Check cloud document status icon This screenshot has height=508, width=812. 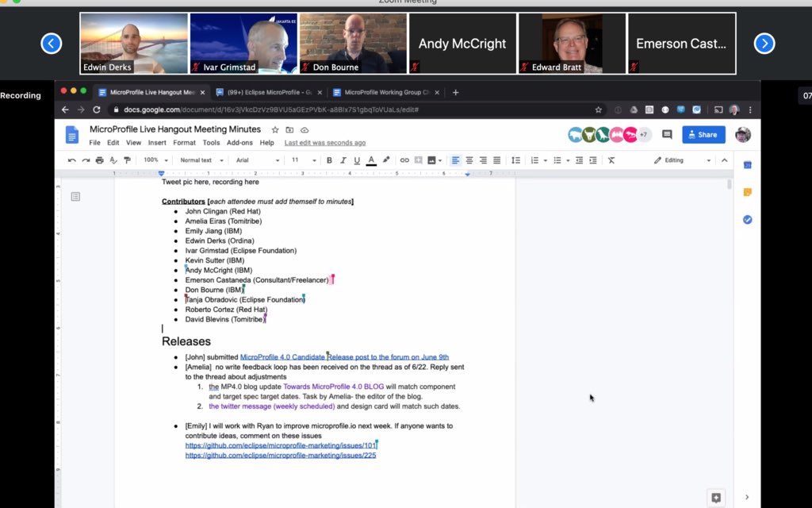[304, 129]
